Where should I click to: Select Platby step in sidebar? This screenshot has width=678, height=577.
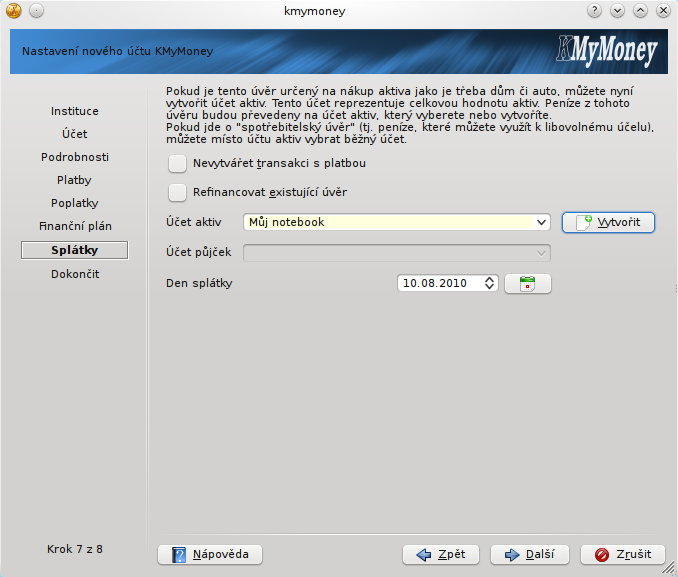74,180
